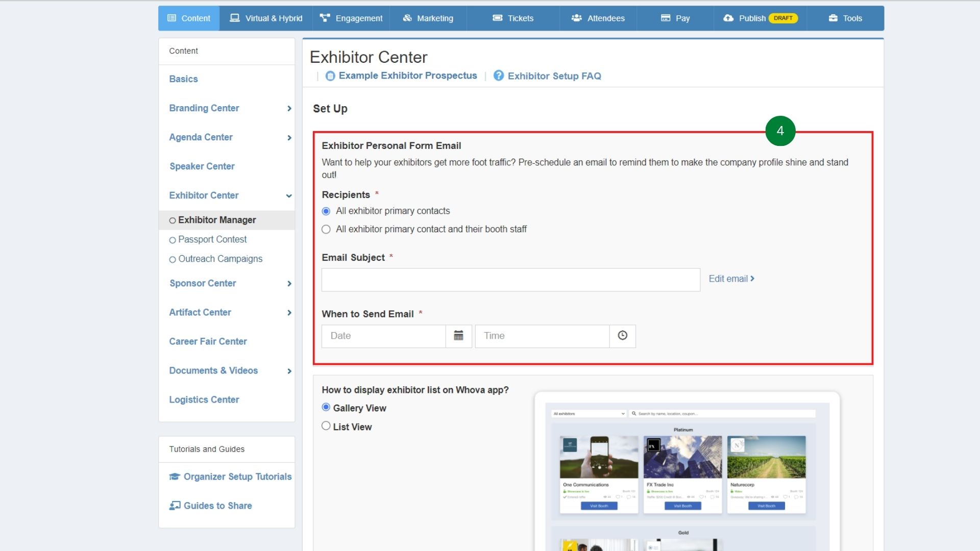The image size is (980, 551).
Task: Click the Publish cloud upload icon
Action: click(x=728, y=18)
